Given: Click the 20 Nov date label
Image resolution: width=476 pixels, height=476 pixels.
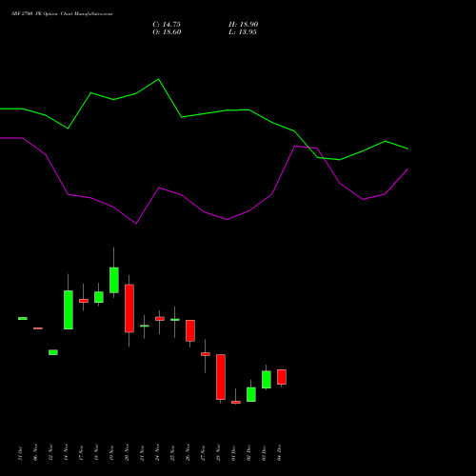Looking at the screenshot, I should tap(127, 452).
